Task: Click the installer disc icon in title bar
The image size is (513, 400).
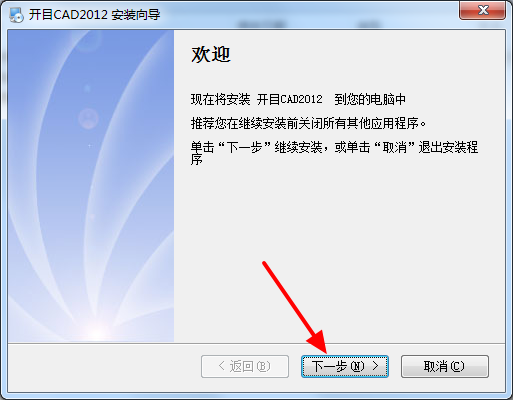Action: [x=16, y=15]
